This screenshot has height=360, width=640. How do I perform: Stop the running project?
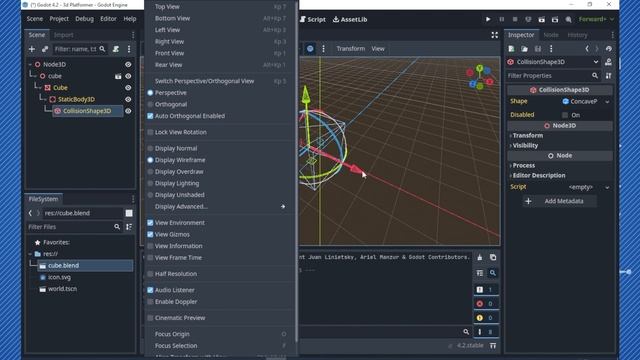click(x=515, y=19)
